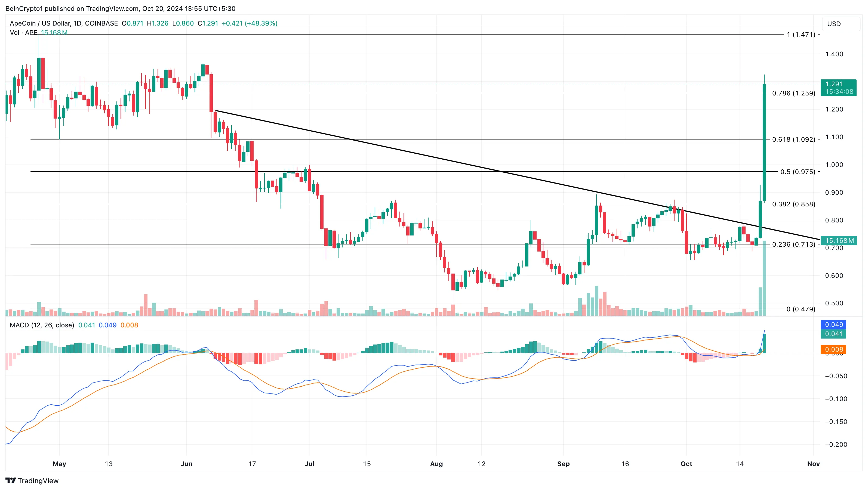Click the 0.5 (0.975) Fibonacci label
This screenshot has height=490, width=868.
(x=798, y=172)
